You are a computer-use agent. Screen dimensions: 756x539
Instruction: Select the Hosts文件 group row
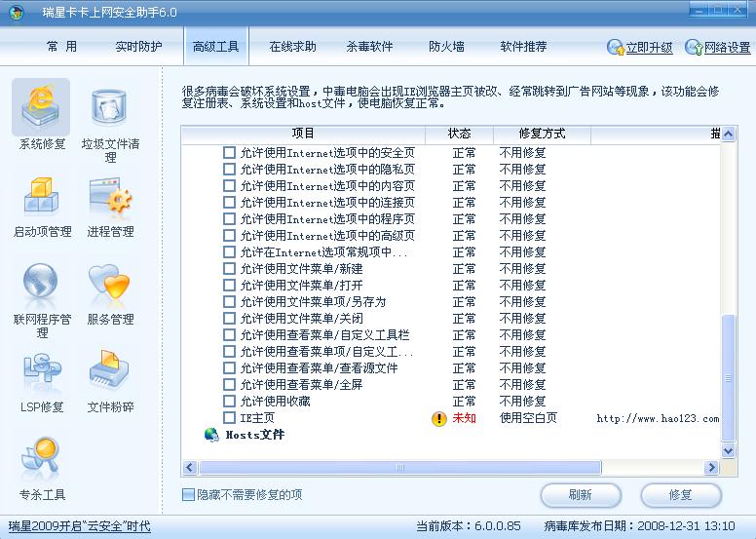[x=254, y=435]
